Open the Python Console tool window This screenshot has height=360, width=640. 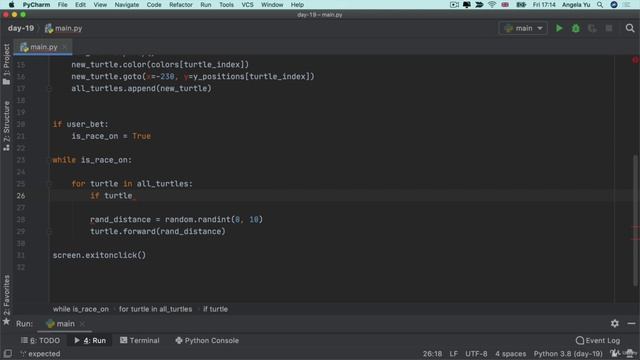tap(207, 340)
